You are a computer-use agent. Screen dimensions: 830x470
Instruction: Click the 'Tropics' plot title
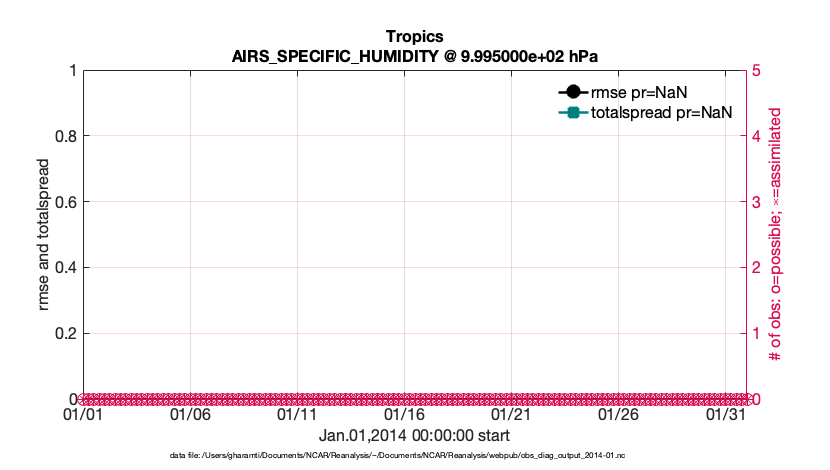[x=414, y=37]
